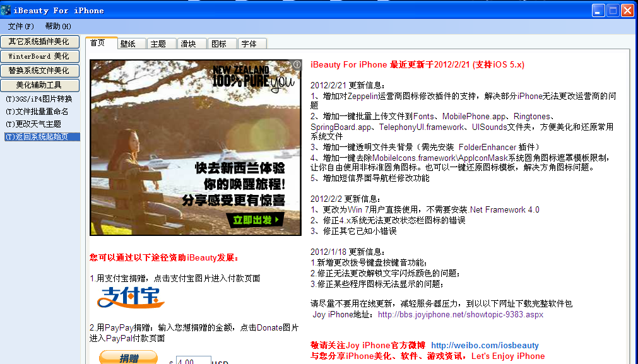Open the 文件(F) menu
Screen dimensions: 638x364
(x=21, y=26)
